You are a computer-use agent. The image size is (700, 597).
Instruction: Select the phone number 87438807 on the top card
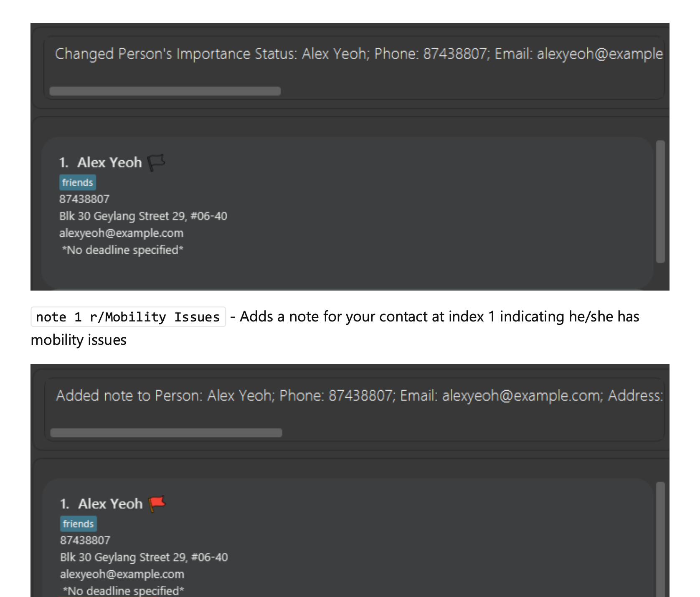point(84,199)
